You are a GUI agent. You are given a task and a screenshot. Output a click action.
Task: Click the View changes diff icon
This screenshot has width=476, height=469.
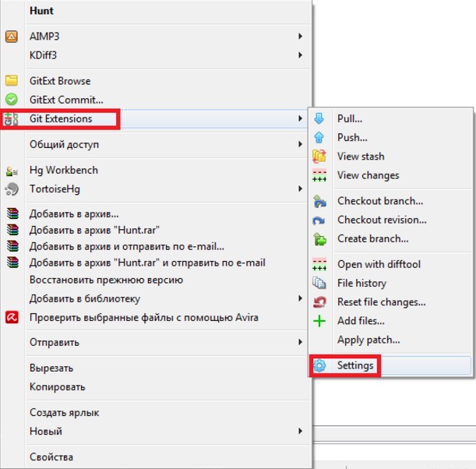[319, 175]
